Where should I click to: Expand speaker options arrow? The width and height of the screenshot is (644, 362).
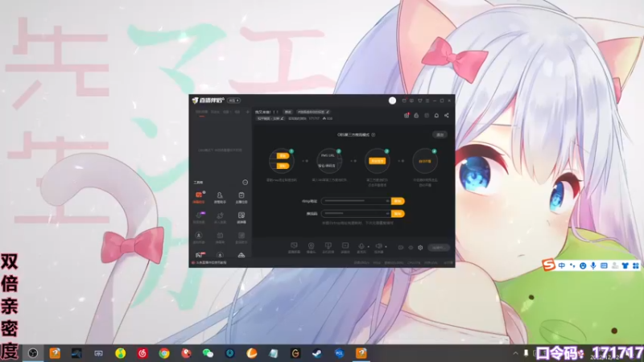point(386,247)
